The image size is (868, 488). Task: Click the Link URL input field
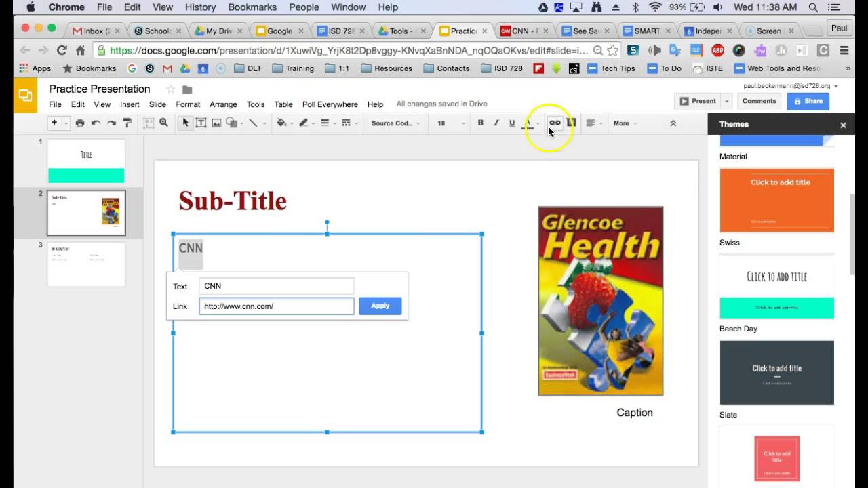click(x=277, y=306)
